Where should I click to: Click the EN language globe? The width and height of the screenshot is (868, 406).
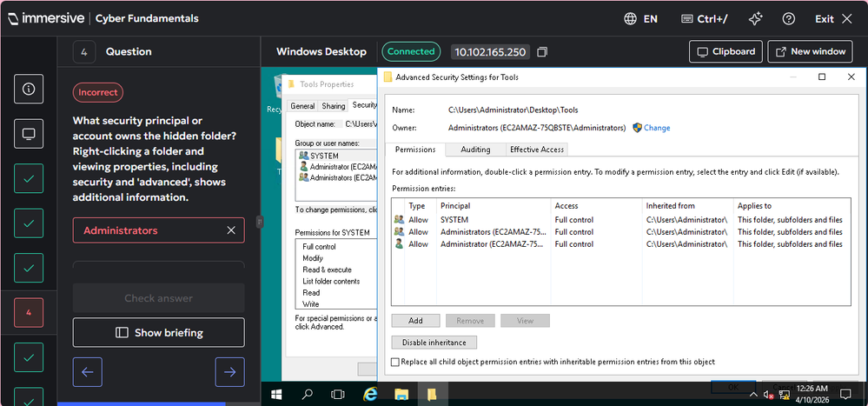pos(641,18)
